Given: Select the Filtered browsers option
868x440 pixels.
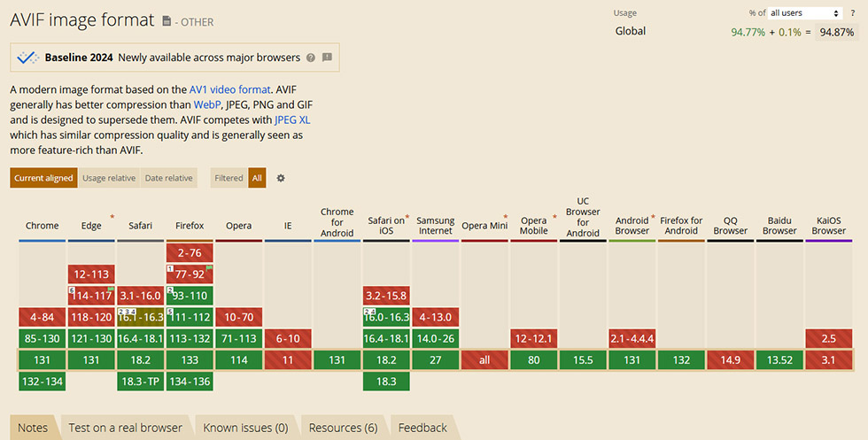Looking at the screenshot, I should click(x=229, y=178).
